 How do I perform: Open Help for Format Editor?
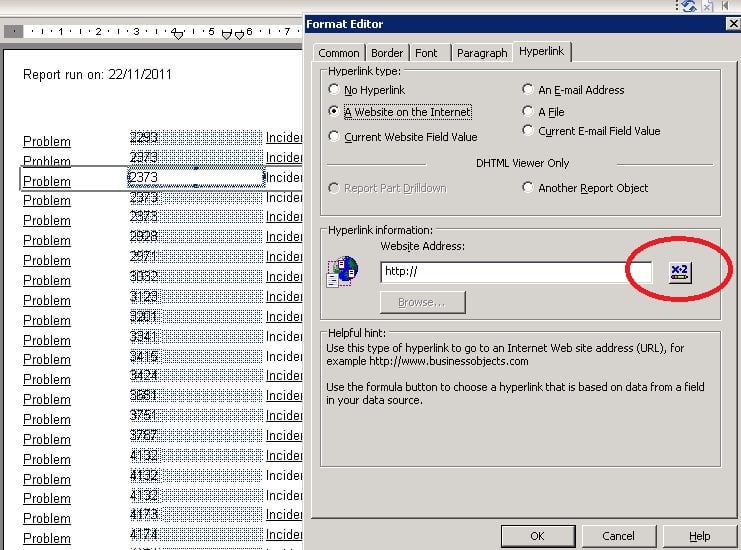pyautogui.click(x=699, y=536)
